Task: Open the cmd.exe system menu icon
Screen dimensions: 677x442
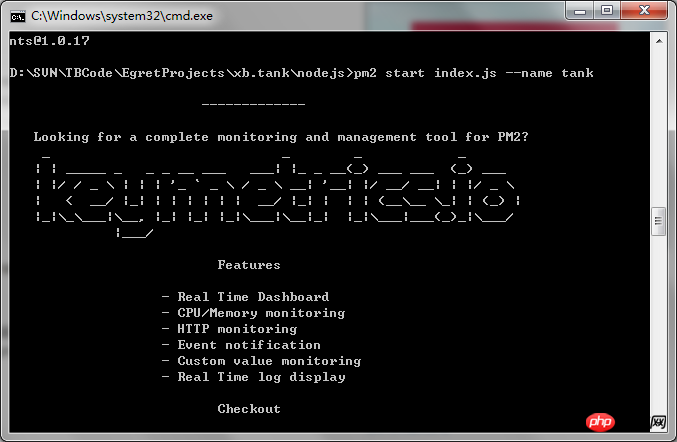Action: (18, 17)
